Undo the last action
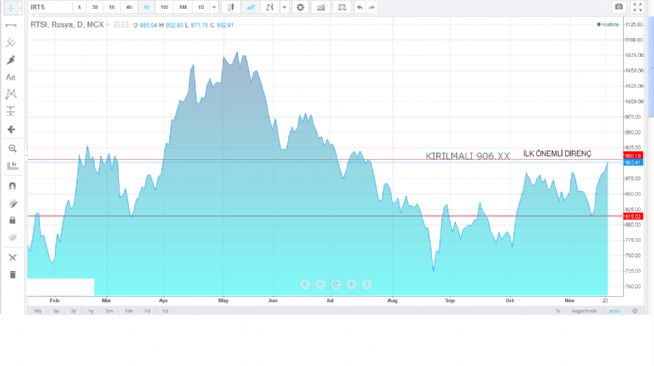 (x=360, y=7)
